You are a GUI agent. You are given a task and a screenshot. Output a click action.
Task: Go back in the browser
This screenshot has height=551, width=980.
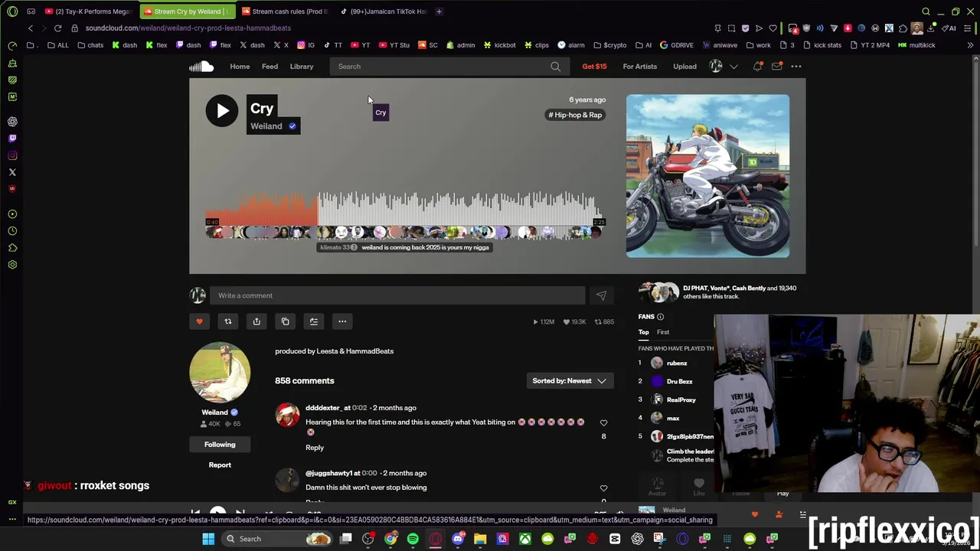click(31, 28)
